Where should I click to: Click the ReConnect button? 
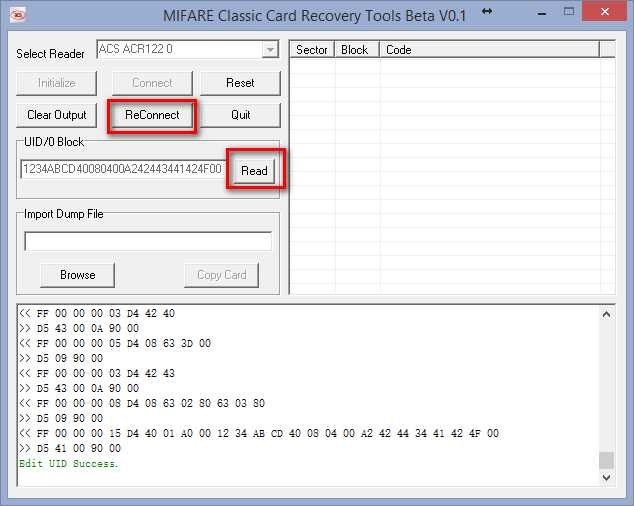point(152,115)
